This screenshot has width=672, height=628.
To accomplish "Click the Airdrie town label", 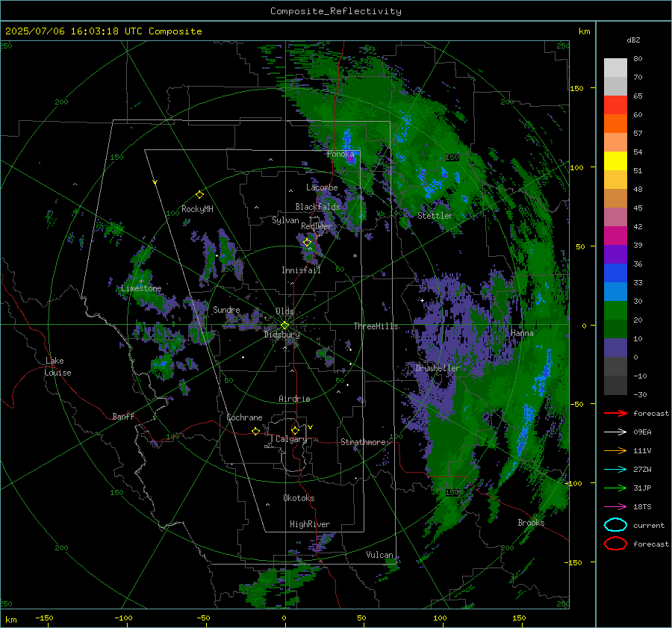I will tap(294, 399).
